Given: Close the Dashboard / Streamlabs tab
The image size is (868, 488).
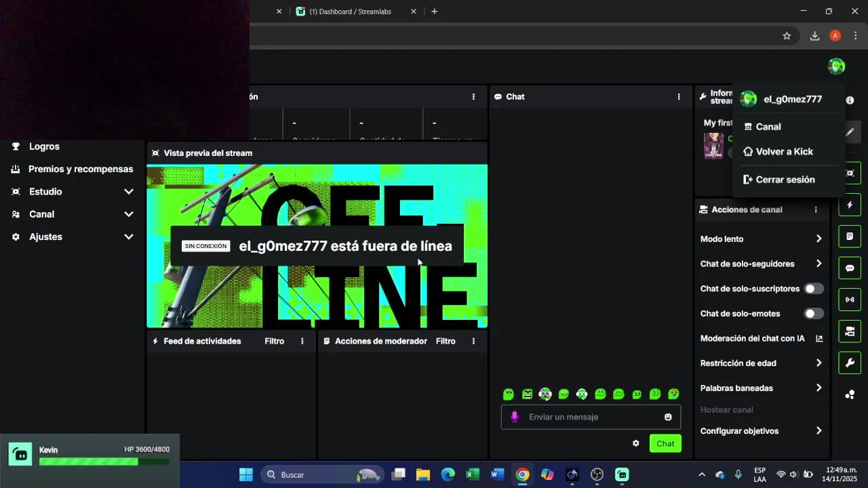Looking at the screenshot, I should (x=414, y=12).
